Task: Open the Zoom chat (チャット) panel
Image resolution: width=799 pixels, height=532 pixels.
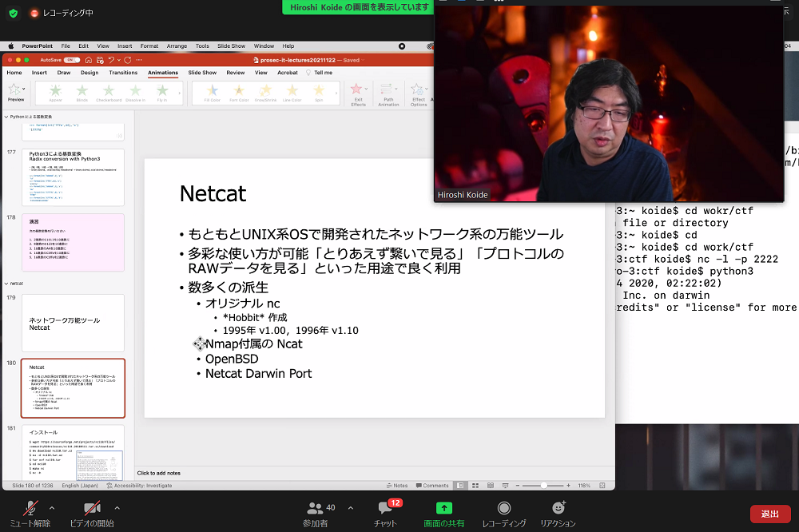Action: [385, 514]
